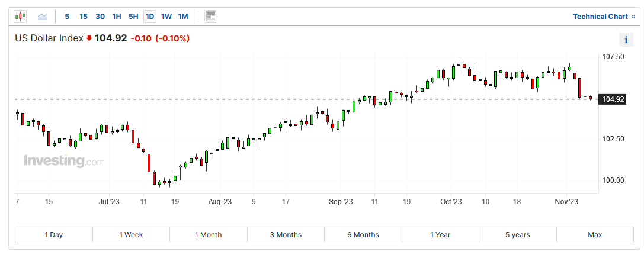Click the 104.92 current price label
The image size is (644, 255).
(x=613, y=99)
